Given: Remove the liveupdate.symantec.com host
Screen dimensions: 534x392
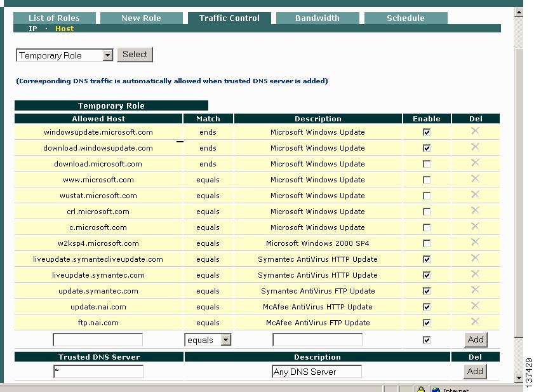Looking at the screenshot, I should tap(475, 274).
